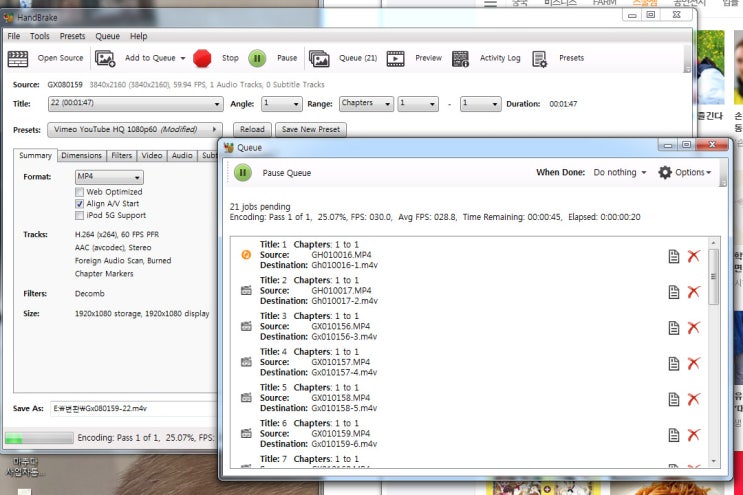This screenshot has width=743, height=495.
Task: Click the Presets toolbar icon
Action: click(x=539, y=59)
